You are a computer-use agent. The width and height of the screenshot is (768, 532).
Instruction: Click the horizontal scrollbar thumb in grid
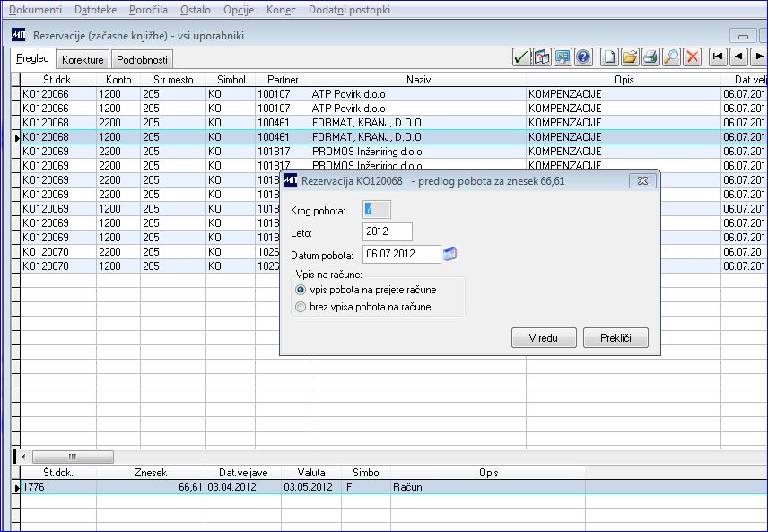pos(73,457)
